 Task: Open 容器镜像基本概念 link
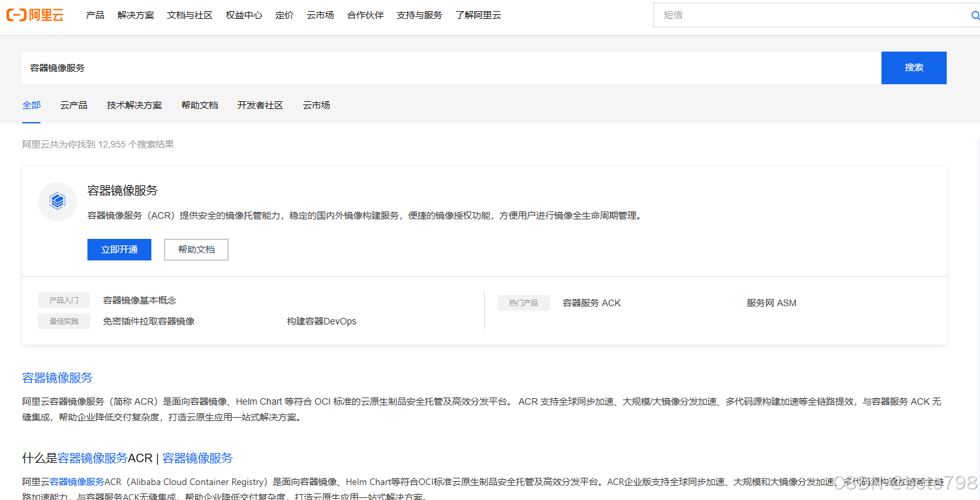click(x=140, y=300)
